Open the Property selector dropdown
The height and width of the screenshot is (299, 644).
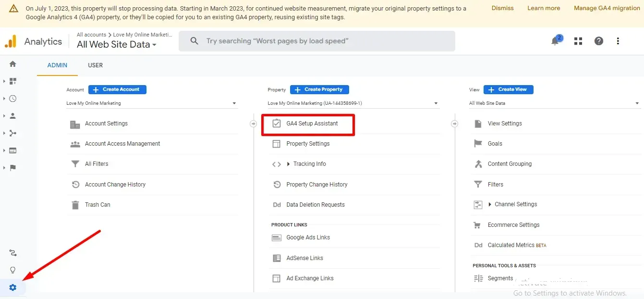pyautogui.click(x=353, y=103)
